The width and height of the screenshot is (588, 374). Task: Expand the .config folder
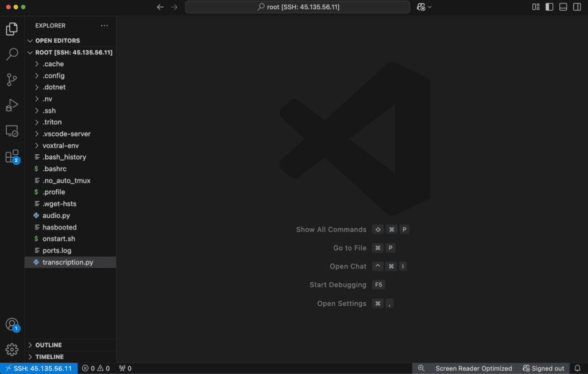tap(70, 75)
